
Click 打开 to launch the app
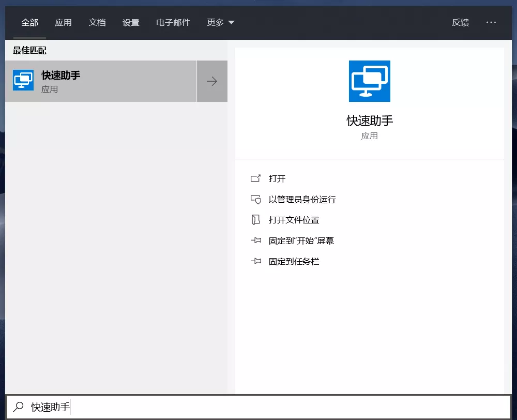277,179
